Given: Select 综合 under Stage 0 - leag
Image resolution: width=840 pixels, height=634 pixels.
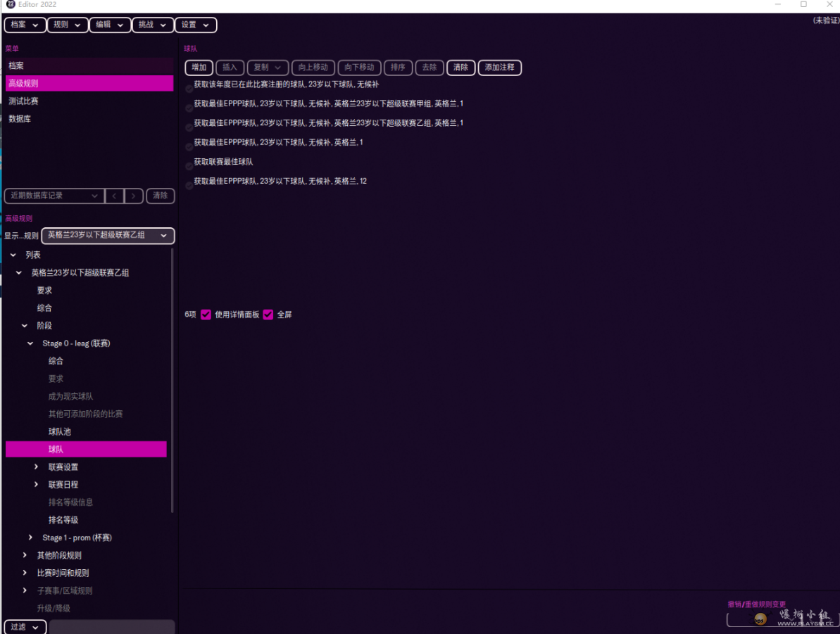Looking at the screenshot, I should click(56, 362).
